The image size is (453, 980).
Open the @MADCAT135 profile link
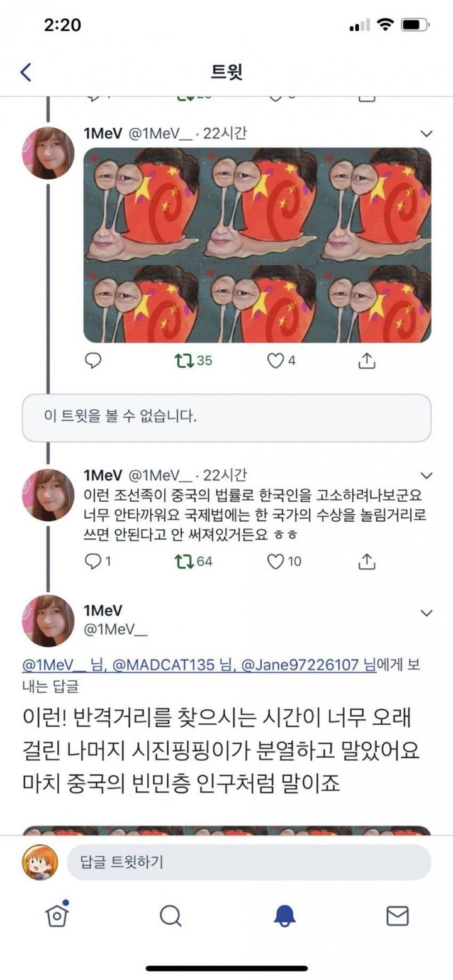tap(164, 664)
